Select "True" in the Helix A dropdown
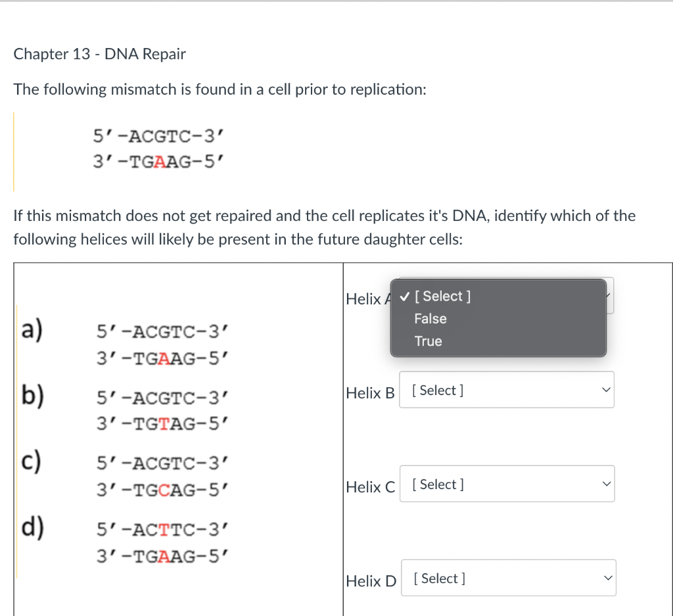673x616 pixels. pyautogui.click(x=428, y=341)
